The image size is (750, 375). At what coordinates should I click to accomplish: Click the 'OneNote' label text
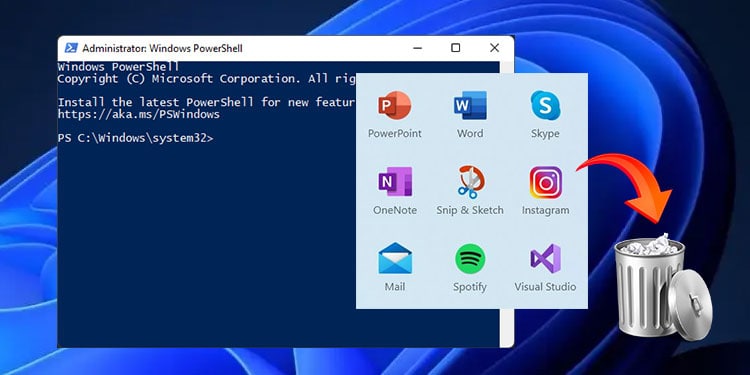[395, 210]
